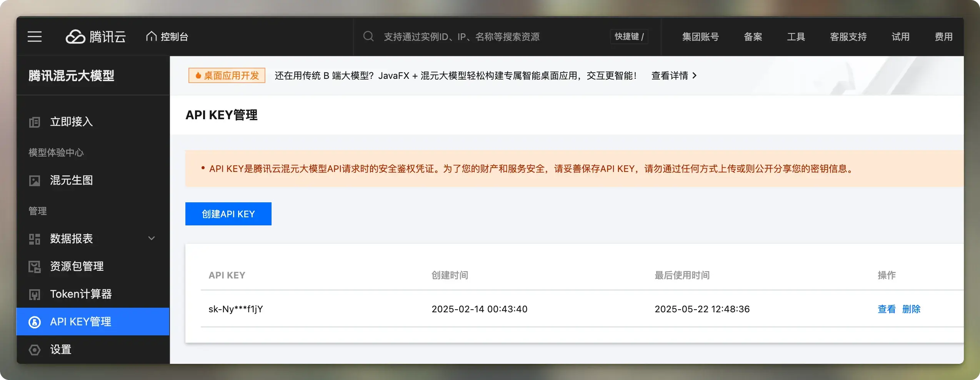View the sk-Ny***f1jY key details
The image size is (980, 380).
tap(886, 309)
